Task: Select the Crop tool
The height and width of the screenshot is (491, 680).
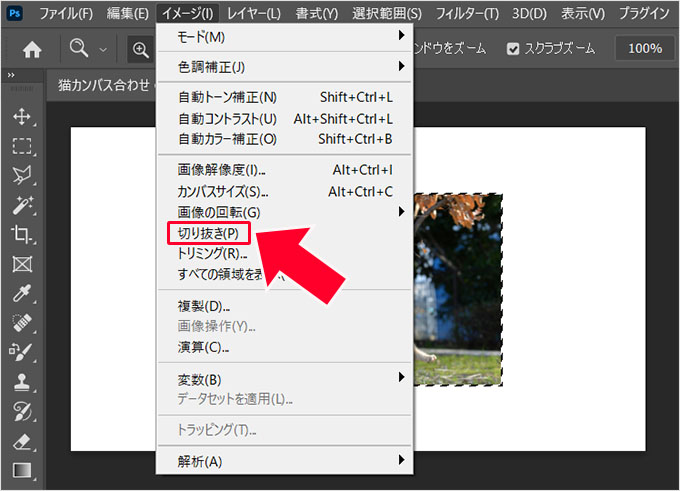Action: pyautogui.click(x=22, y=235)
